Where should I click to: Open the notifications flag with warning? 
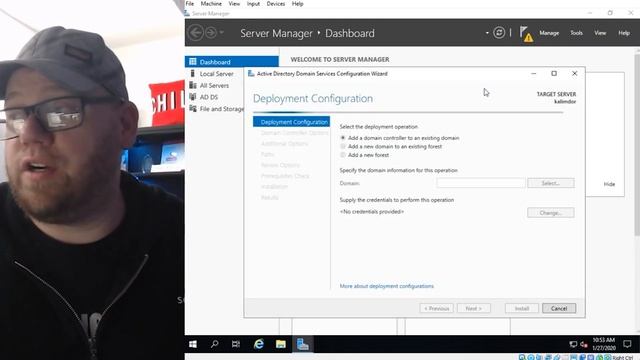tap(526, 34)
